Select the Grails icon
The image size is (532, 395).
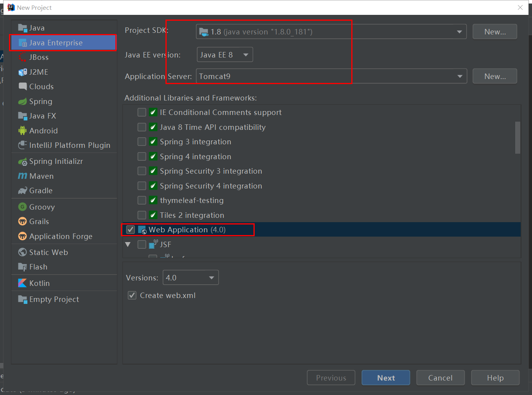tap(23, 221)
